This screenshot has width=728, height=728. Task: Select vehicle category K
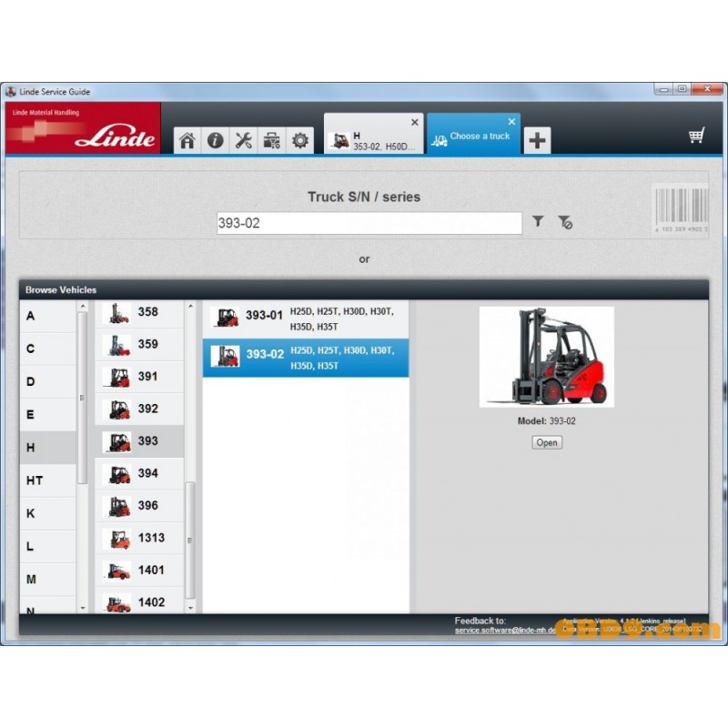pyautogui.click(x=47, y=513)
